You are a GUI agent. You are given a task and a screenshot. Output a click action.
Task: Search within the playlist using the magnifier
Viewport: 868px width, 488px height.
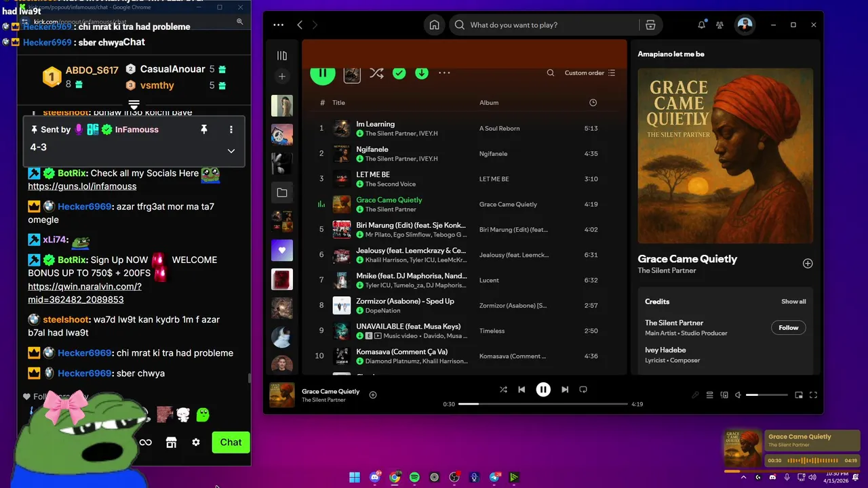551,73
